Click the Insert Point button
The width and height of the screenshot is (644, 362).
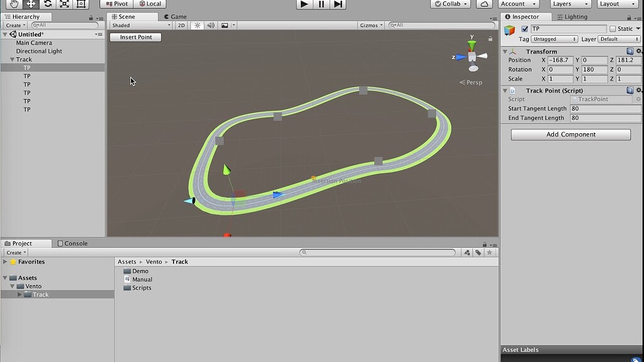tap(135, 37)
